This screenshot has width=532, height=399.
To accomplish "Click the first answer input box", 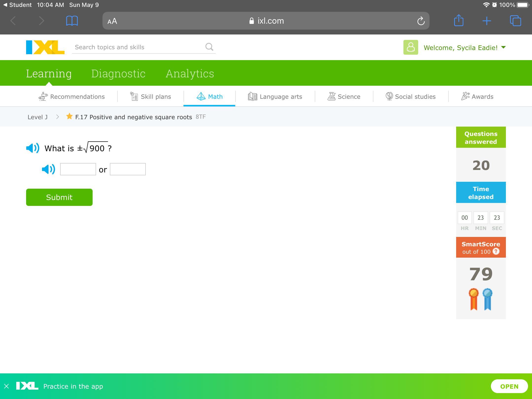I will (78, 169).
